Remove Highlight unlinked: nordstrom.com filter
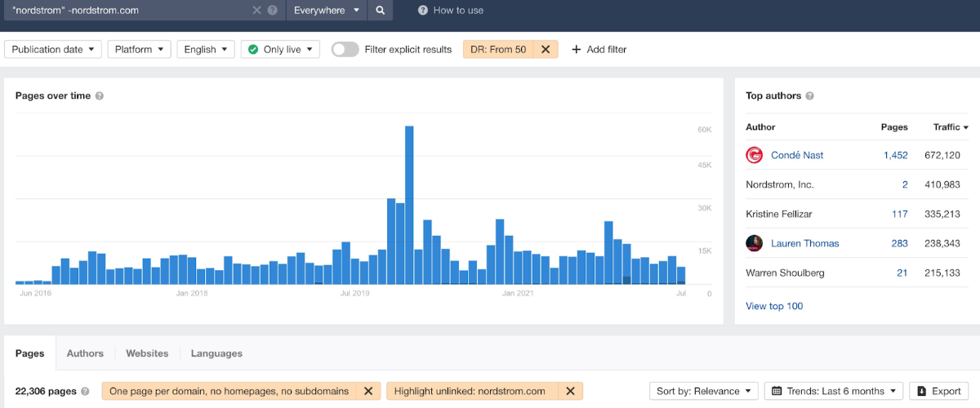This screenshot has width=980, height=408. pos(570,391)
